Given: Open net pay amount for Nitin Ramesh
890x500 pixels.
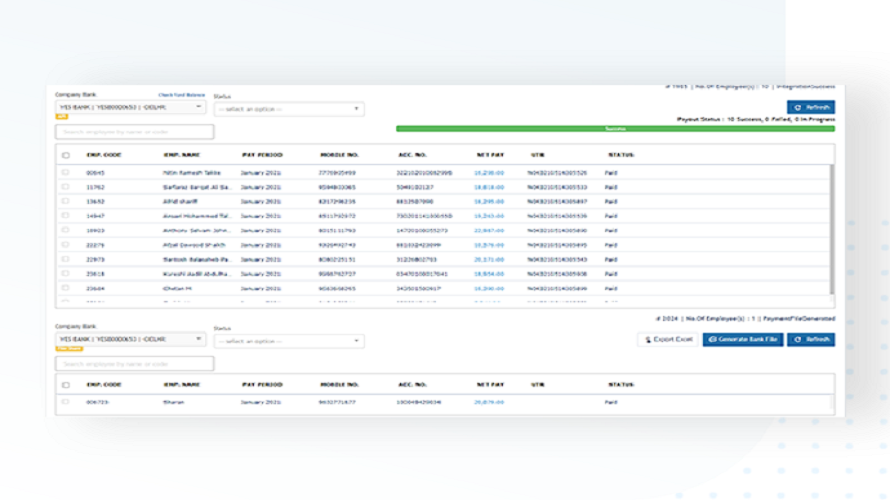Looking at the screenshot, I should tap(489, 173).
